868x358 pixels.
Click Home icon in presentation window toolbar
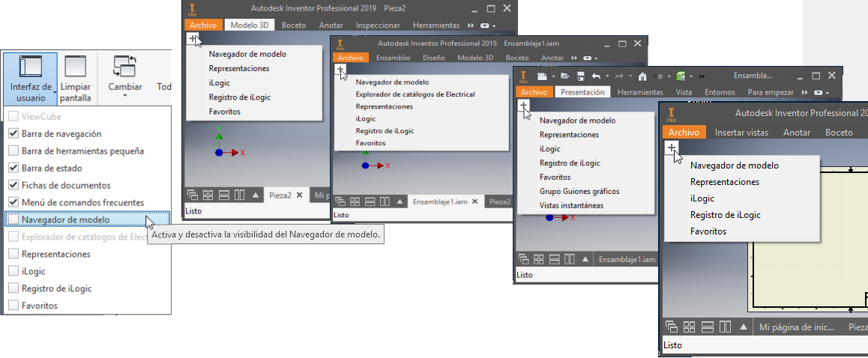642,76
